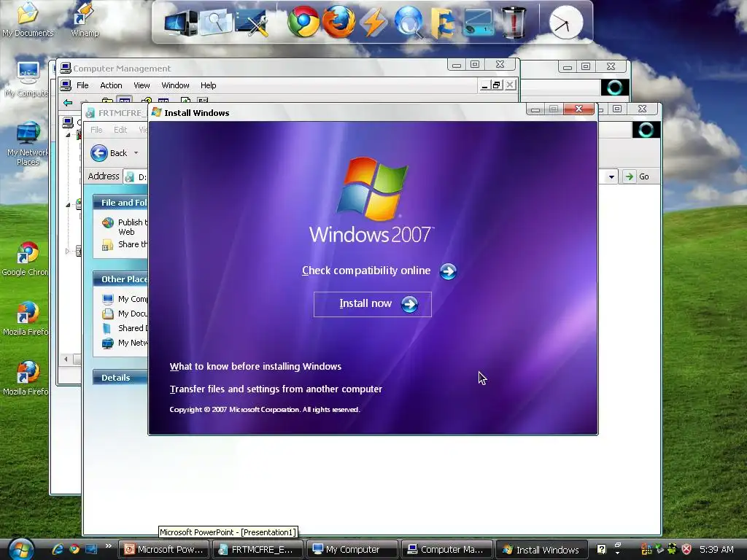Open Transfer files and settings from another computer
This screenshot has height=560, width=747.
(x=276, y=389)
